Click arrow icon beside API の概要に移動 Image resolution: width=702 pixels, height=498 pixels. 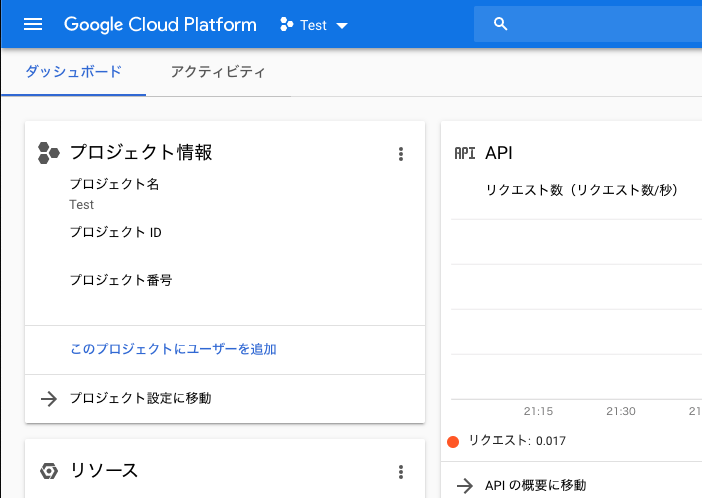pos(465,485)
